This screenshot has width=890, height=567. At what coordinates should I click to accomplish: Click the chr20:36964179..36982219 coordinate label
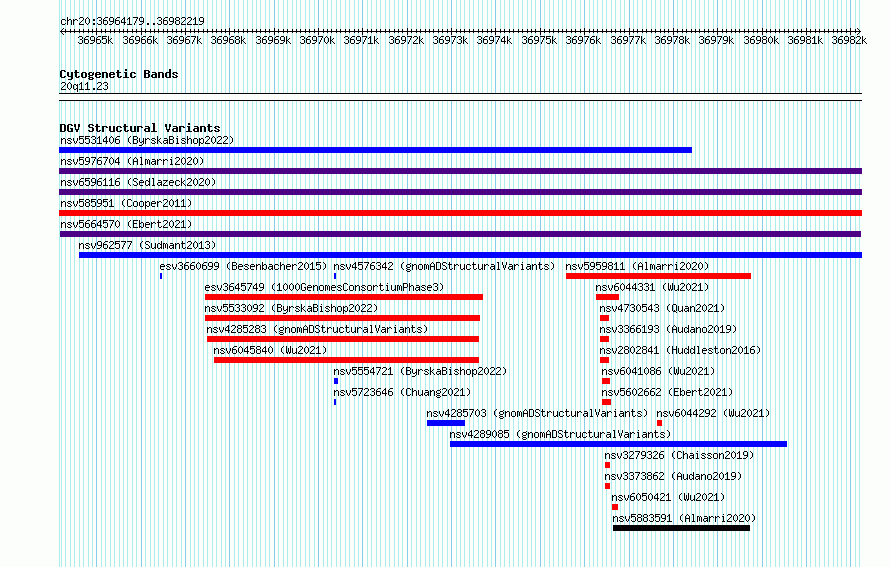(132, 21)
